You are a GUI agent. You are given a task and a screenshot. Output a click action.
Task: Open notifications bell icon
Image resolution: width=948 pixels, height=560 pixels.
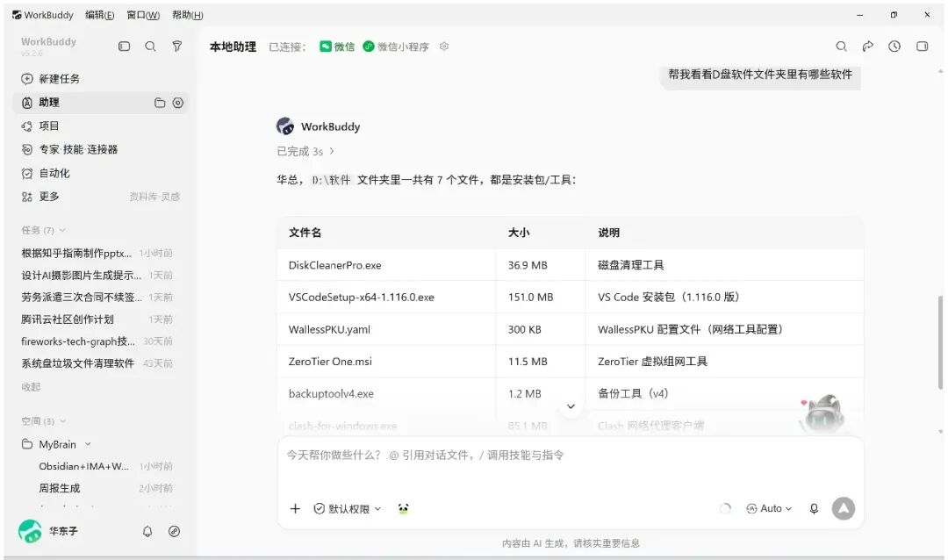(x=147, y=531)
